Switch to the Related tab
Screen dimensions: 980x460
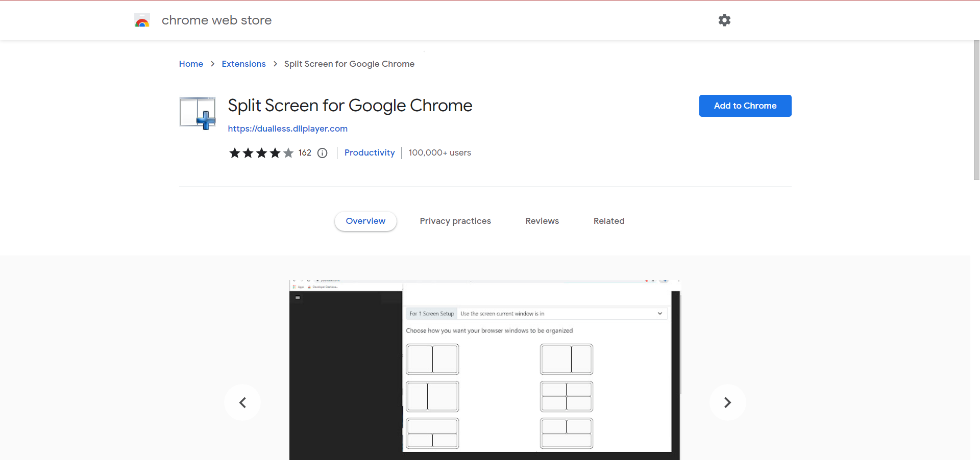609,221
